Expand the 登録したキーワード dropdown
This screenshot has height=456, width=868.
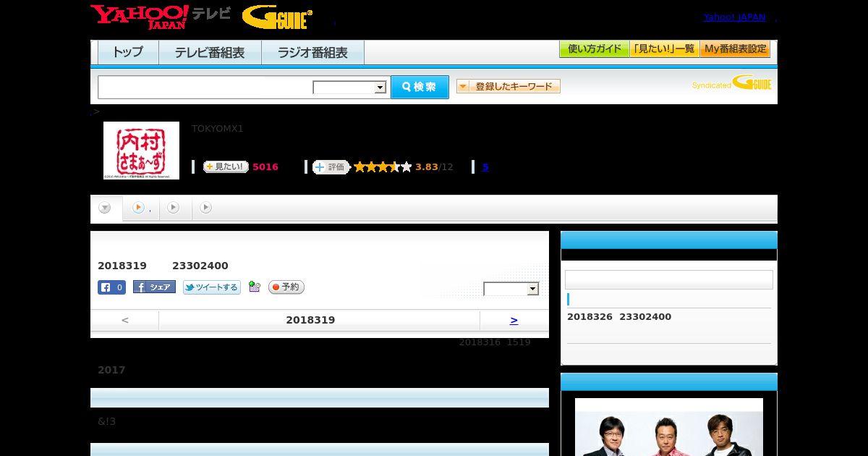(x=509, y=86)
